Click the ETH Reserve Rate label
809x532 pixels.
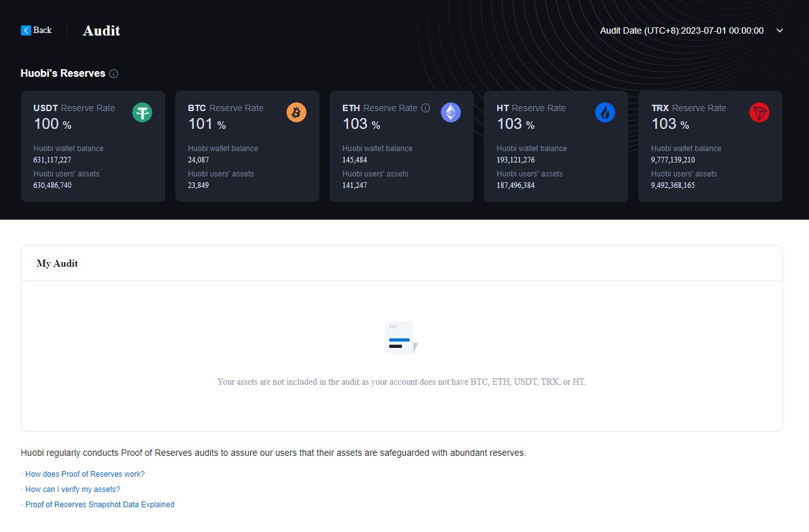[380, 108]
